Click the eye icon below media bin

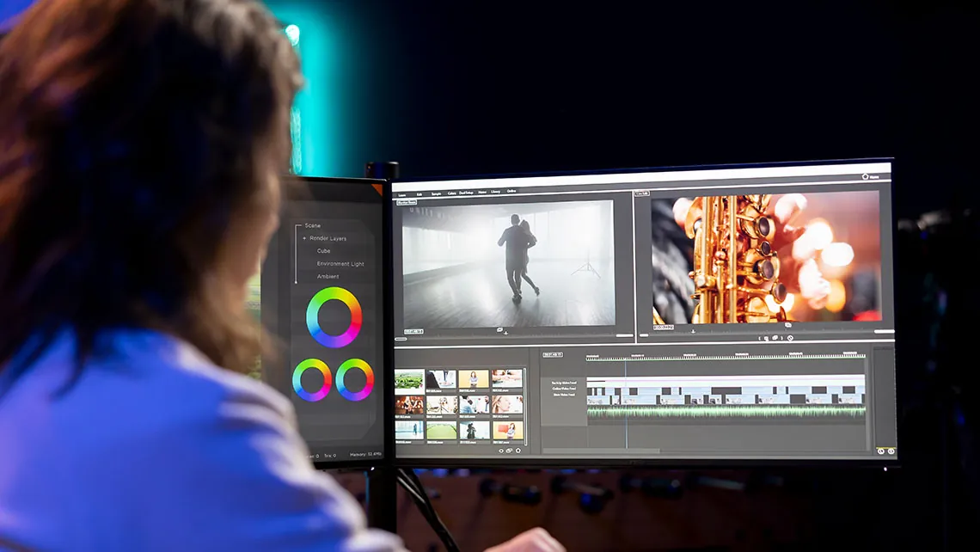[x=501, y=451]
